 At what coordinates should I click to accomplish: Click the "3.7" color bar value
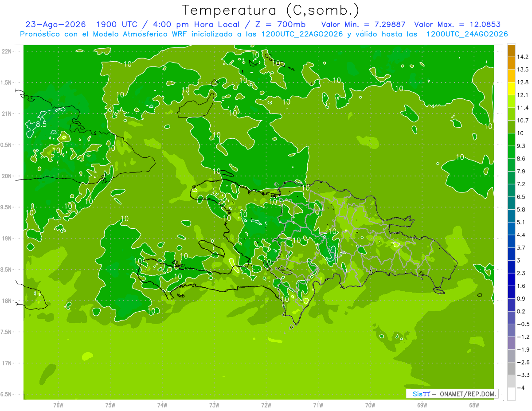point(521,247)
